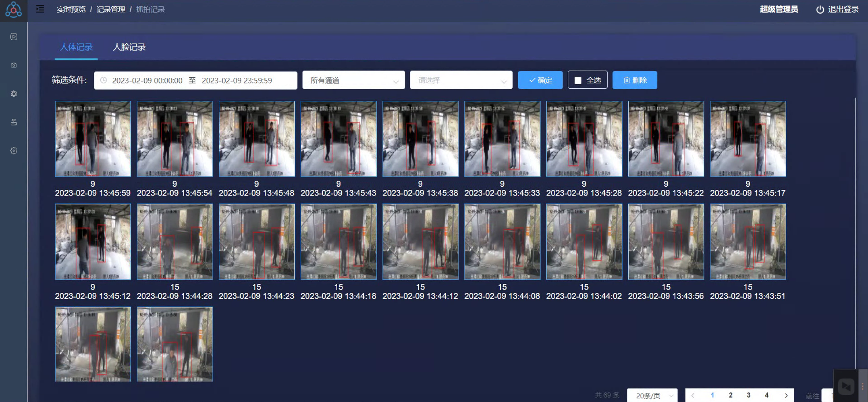This screenshot has width=868, height=402.
Task: Click the floating video widget icon
Action: pos(846,386)
